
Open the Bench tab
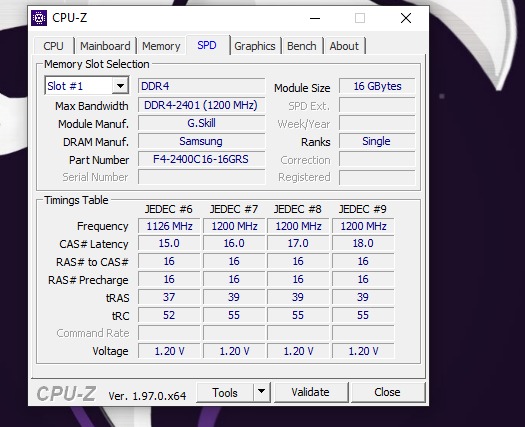point(302,46)
